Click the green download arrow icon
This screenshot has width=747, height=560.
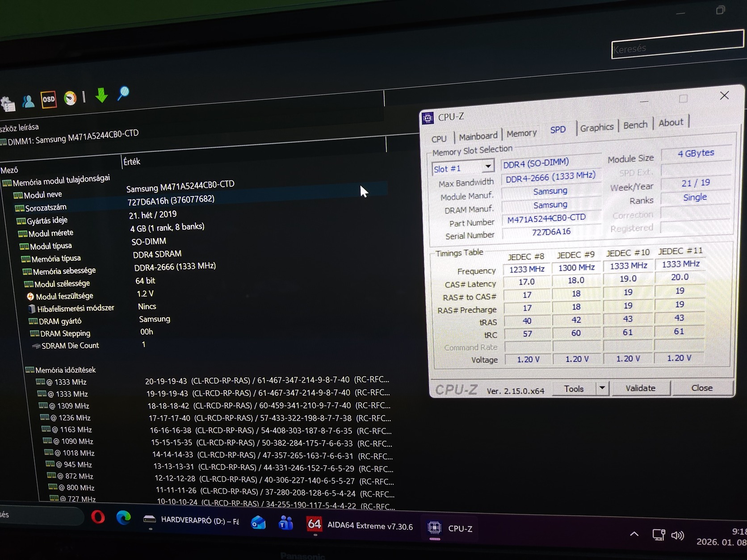tap(101, 95)
